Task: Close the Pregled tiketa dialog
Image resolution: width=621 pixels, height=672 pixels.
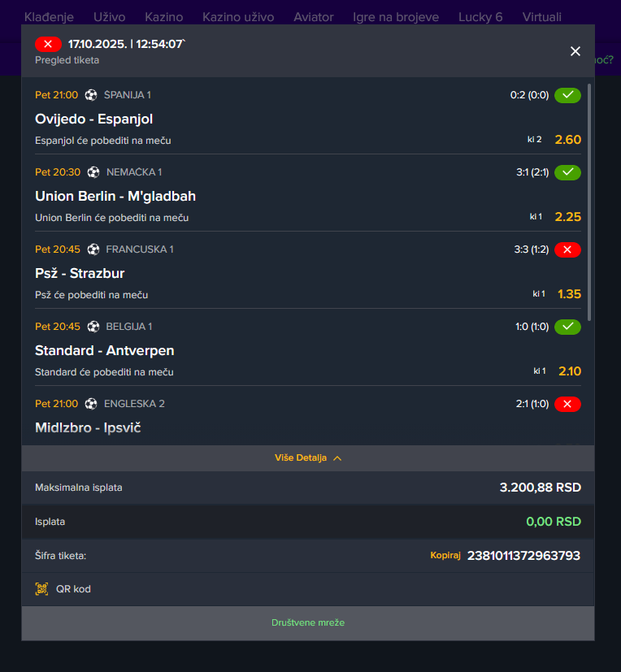Action: point(575,51)
